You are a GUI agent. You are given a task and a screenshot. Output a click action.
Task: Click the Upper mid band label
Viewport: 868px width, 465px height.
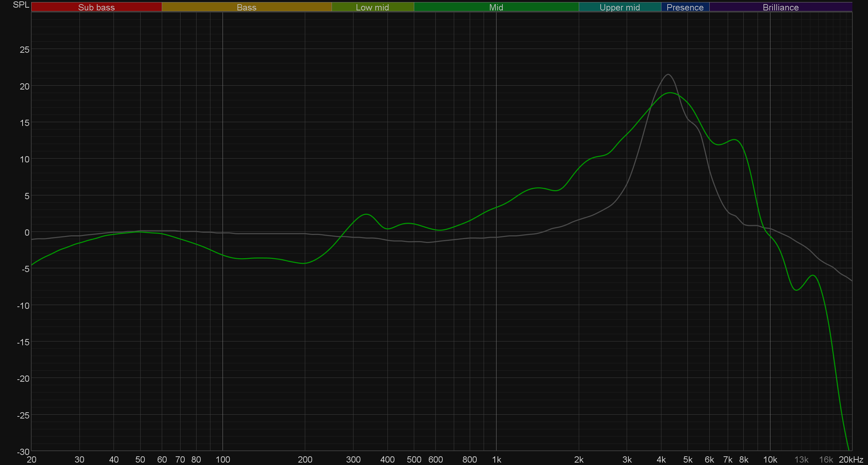coord(619,7)
